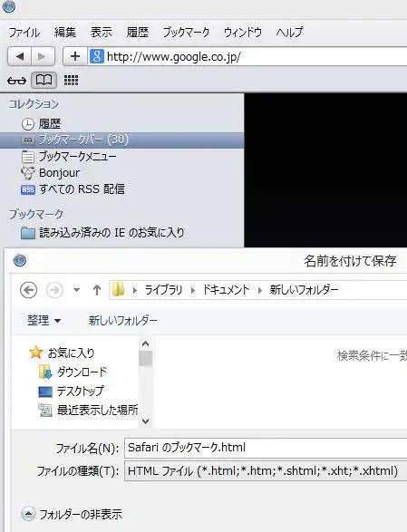
Task: Click Safari icon in save dialog title bar
Action: click(x=20, y=260)
